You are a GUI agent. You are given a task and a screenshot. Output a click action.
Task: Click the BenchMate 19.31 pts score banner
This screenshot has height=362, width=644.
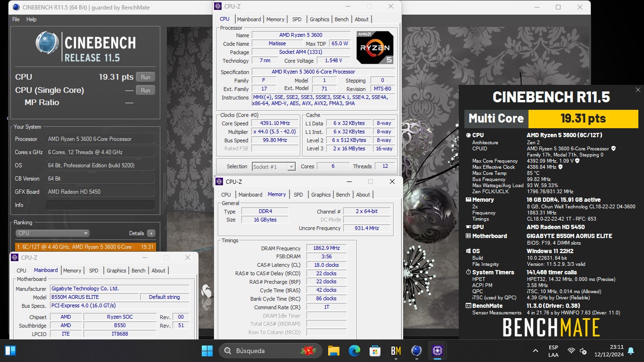click(x=583, y=119)
